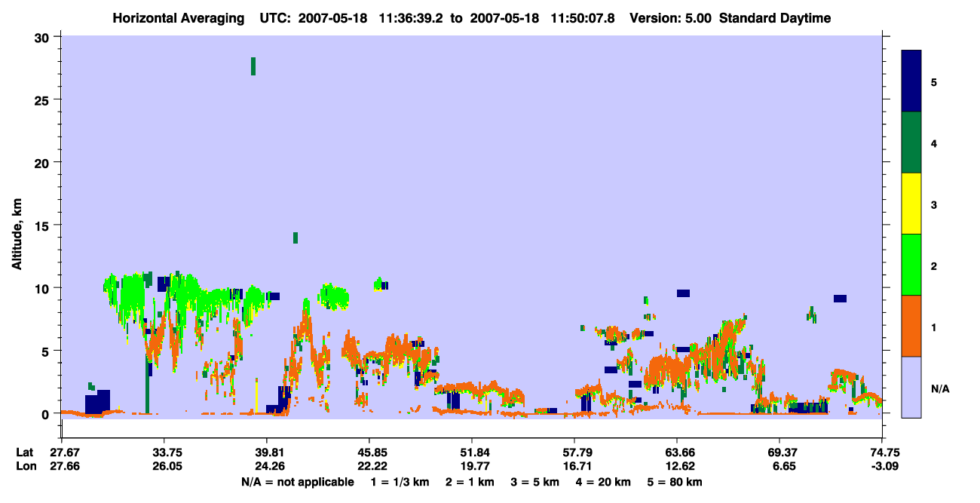Screen dimensions: 980x503
Task: Click the 'Lat' row label
Action: coord(25,452)
